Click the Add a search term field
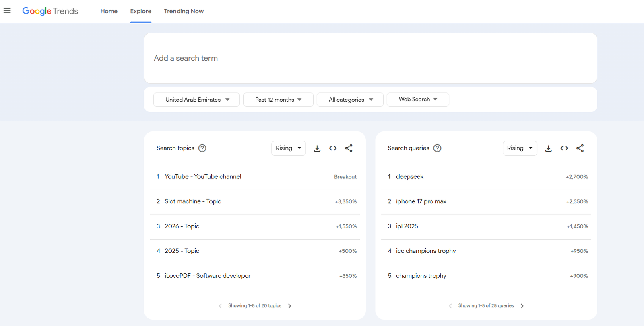This screenshot has width=644, height=326. coord(370,58)
